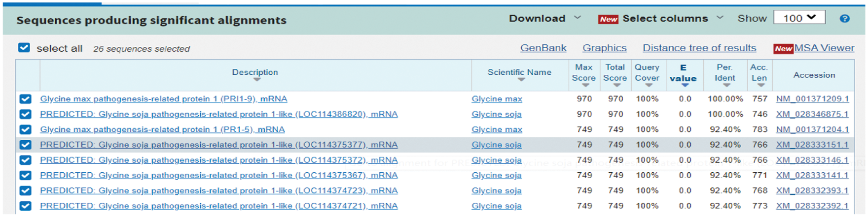868x217 pixels.
Task: Sort by E value column arrow
Action: 685,86
